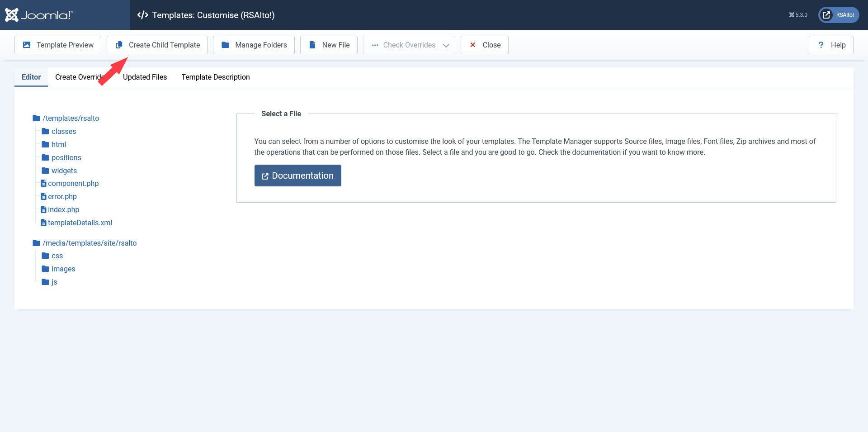The height and width of the screenshot is (432, 868).
Task: Click the index.php file icon
Action: [43, 209]
